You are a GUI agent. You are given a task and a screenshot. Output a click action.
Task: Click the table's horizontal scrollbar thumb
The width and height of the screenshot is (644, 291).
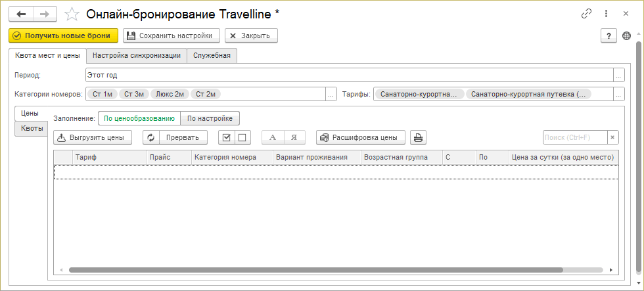click(315, 270)
